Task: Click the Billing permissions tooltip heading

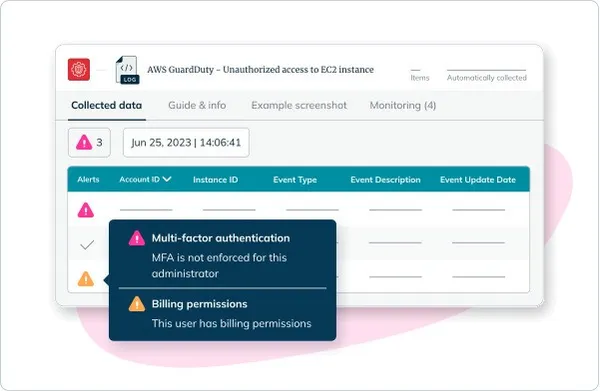Action: coord(199,304)
